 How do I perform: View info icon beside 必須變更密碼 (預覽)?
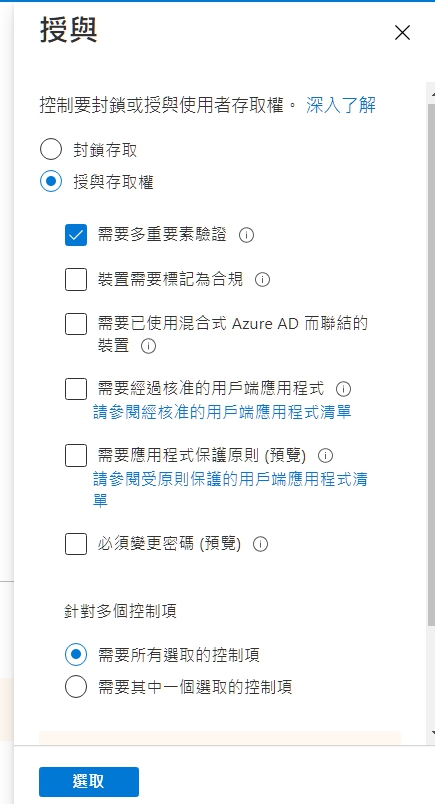point(261,544)
